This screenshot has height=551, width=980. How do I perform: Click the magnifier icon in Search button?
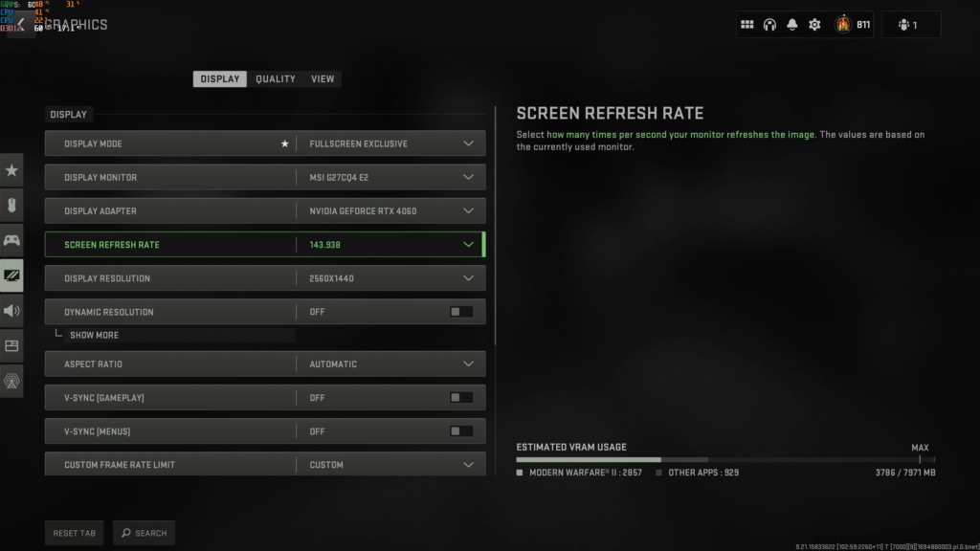(126, 533)
